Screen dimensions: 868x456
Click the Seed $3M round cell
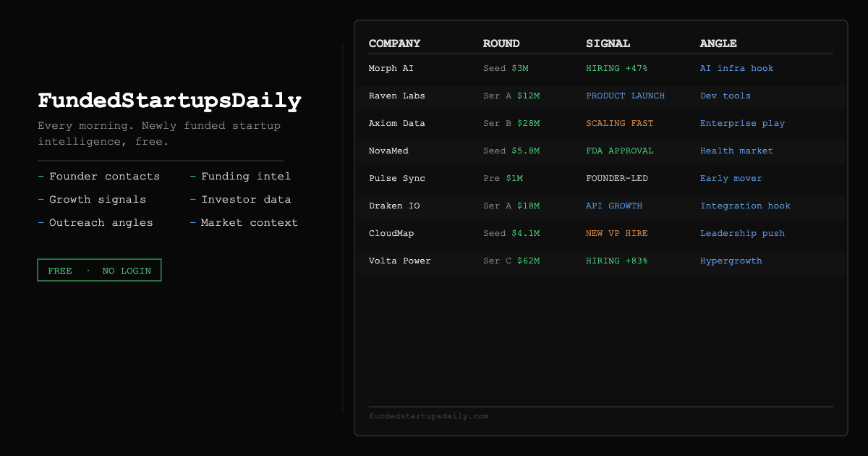[x=506, y=68]
